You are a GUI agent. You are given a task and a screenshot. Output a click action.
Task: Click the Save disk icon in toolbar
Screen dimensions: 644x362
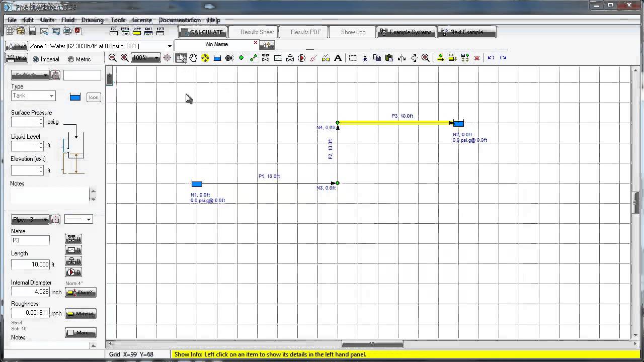[33, 31]
